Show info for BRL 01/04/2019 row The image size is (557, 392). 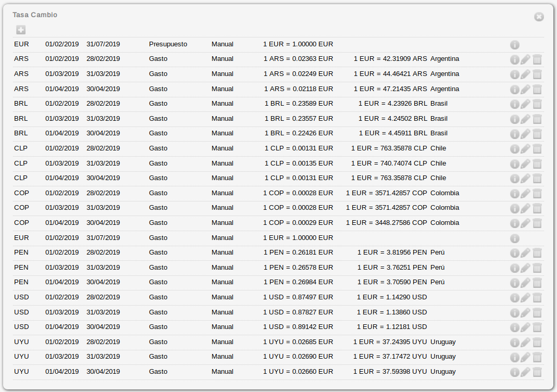pyautogui.click(x=515, y=134)
